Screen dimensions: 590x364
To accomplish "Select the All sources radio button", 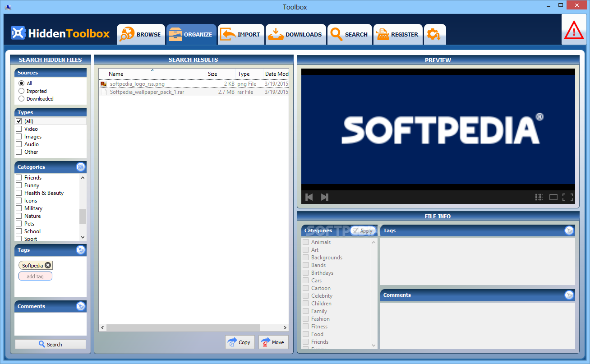I will [x=21, y=83].
